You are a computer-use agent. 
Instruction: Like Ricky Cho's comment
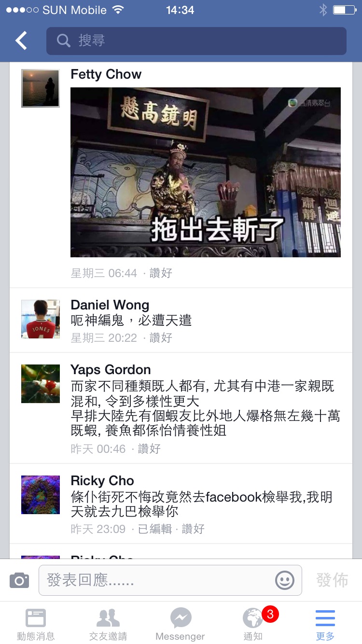pyautogui.click(x=193, y=529)
